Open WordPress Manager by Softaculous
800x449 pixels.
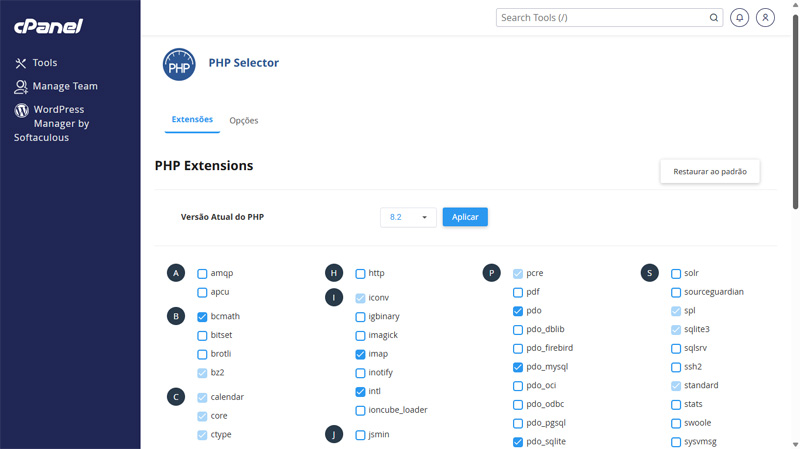click(52, 123)
